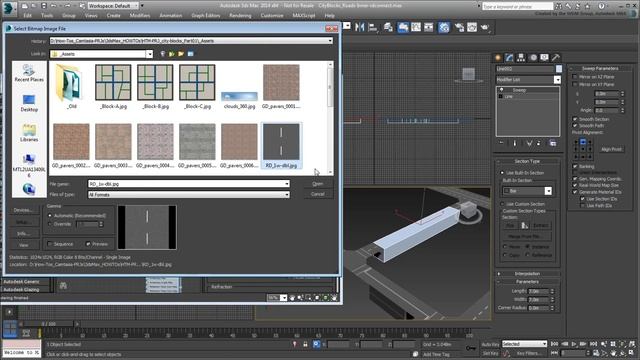Viewport: 640px width, 360px height.
Task: Open the Tools menu
Action: pyautogui.click(x=47, y=16)
